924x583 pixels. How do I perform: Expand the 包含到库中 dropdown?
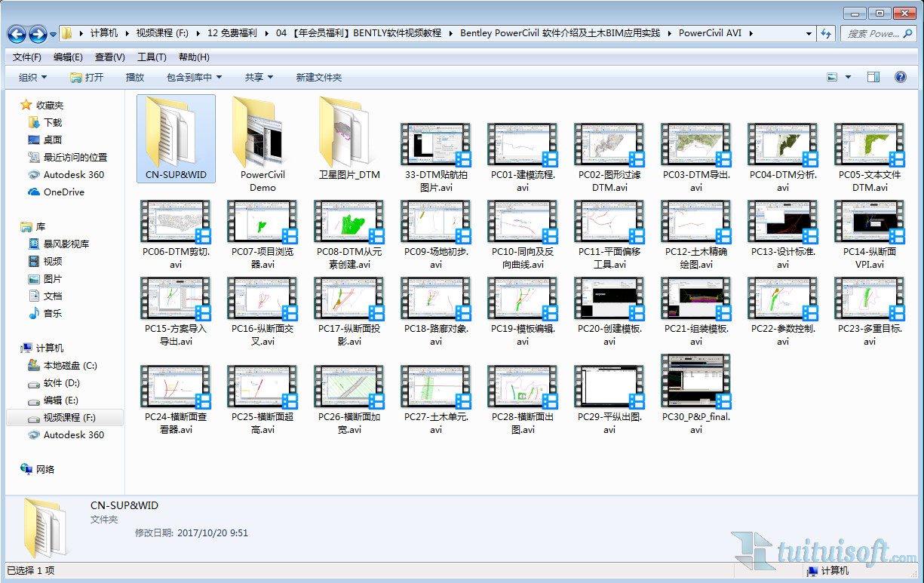[194, 77]
